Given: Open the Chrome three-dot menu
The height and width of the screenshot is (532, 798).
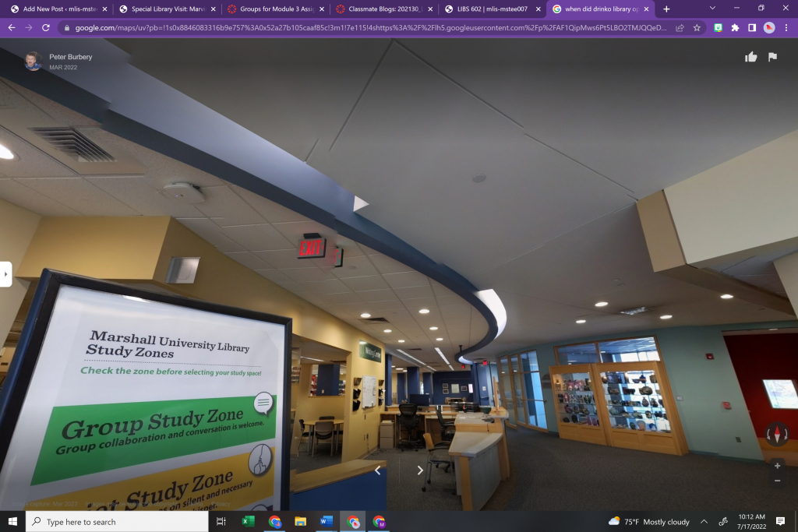Looking at the screenshot, I should pos(786,28).
